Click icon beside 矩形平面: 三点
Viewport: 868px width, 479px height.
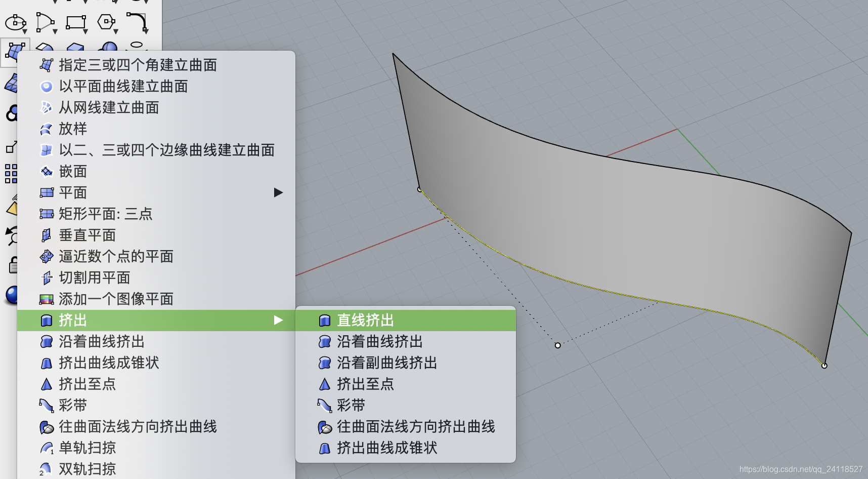pyautogui.click(x=47, y=214)
